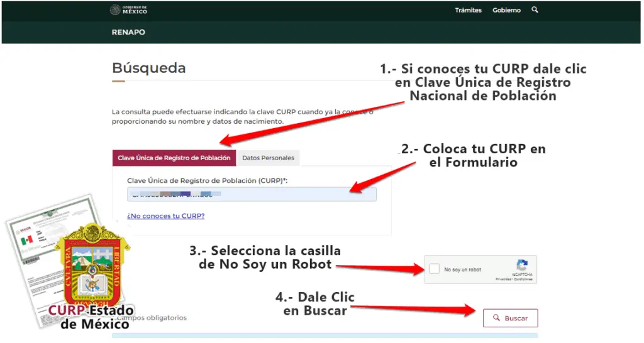Image resolution: width=644 pixels, height=343 pixels.
Task: Click the magnifier icon inside Buscar button
Action: click(x=497, y=318)
